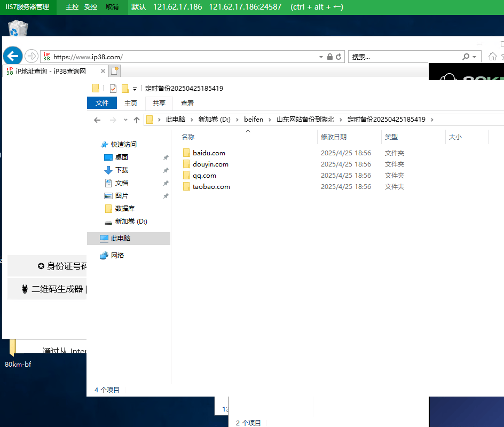504x427 pixels.
Task: Click the refresh icon in address bar
Action: (338, 57)
